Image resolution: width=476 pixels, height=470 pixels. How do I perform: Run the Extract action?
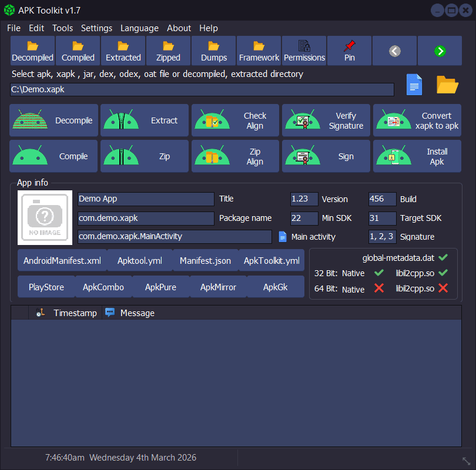point(145,120)
